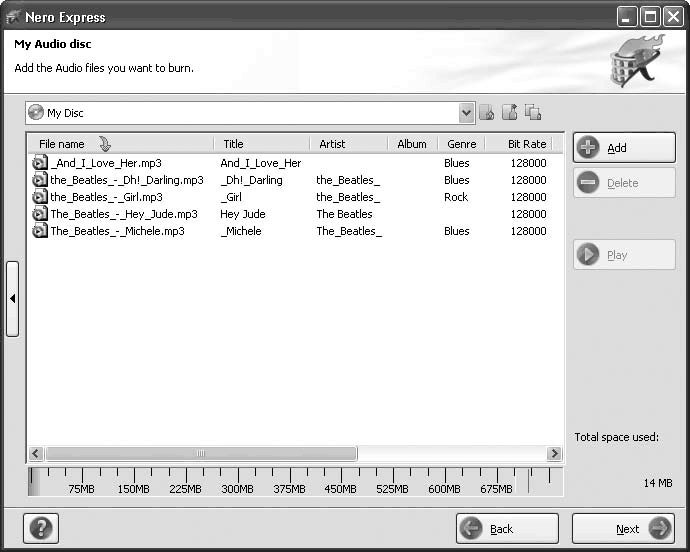The height and width of the screenshot is (552, 690).
Task: Click the help question mark icon
Action: tap(41, 528)
